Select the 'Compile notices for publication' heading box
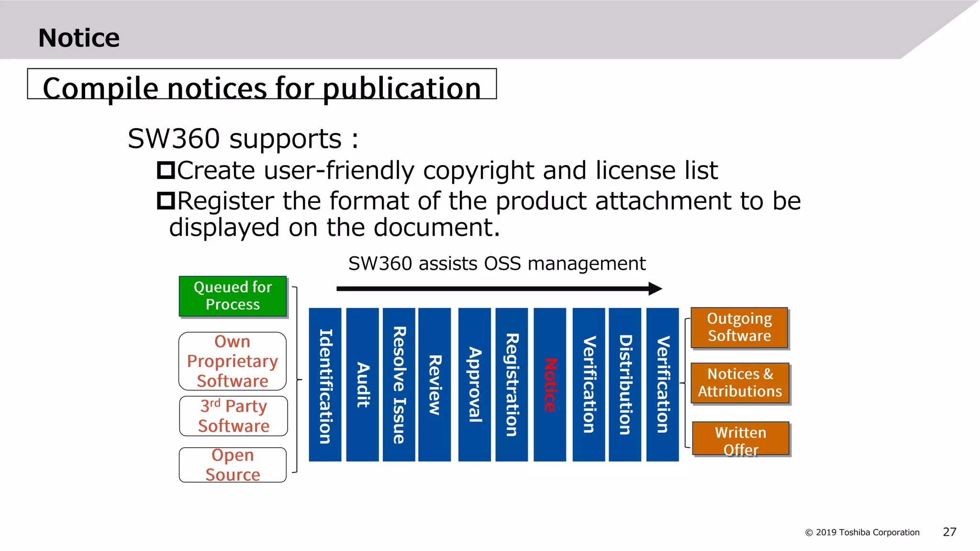Image resolution: width=980 pixels, height=551 pixels. coord(262,84)
